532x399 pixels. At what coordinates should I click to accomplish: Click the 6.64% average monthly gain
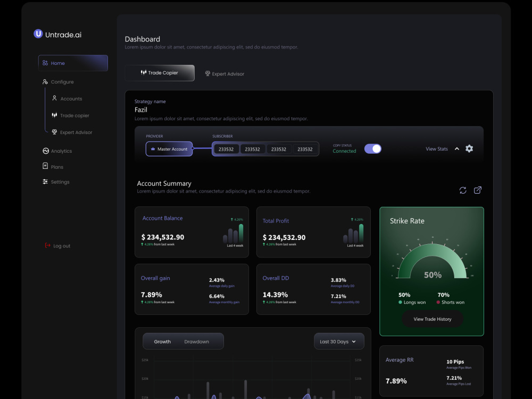217,296
